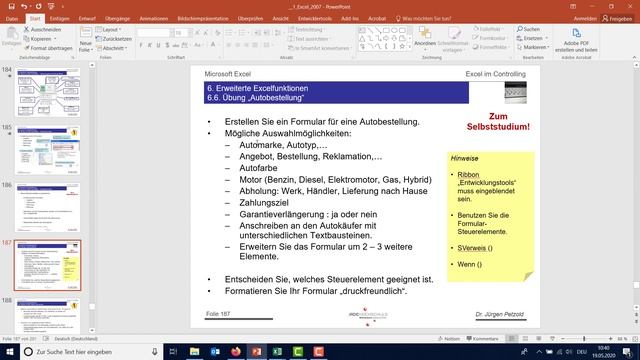Click Adobe PDF erstellen und teilen
This screenshot has height=360, width=640.
(x=576, y=40)
